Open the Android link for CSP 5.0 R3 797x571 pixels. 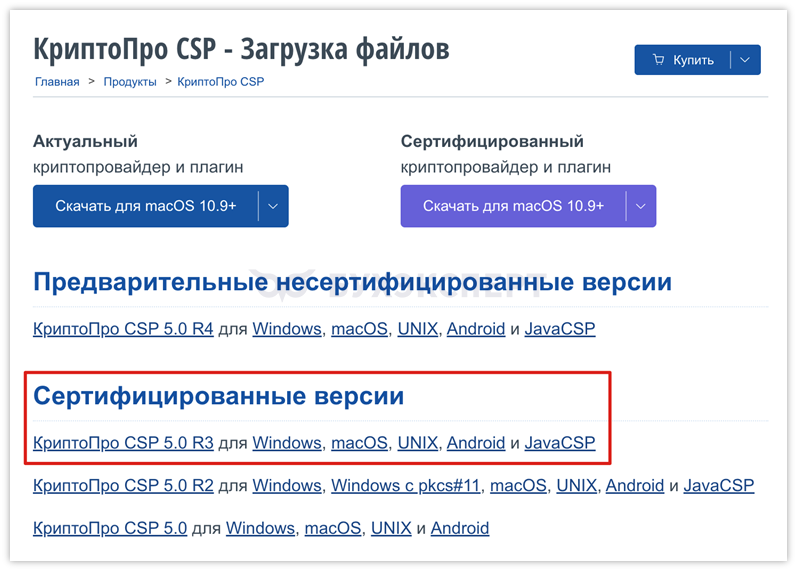tap(476, 443)
